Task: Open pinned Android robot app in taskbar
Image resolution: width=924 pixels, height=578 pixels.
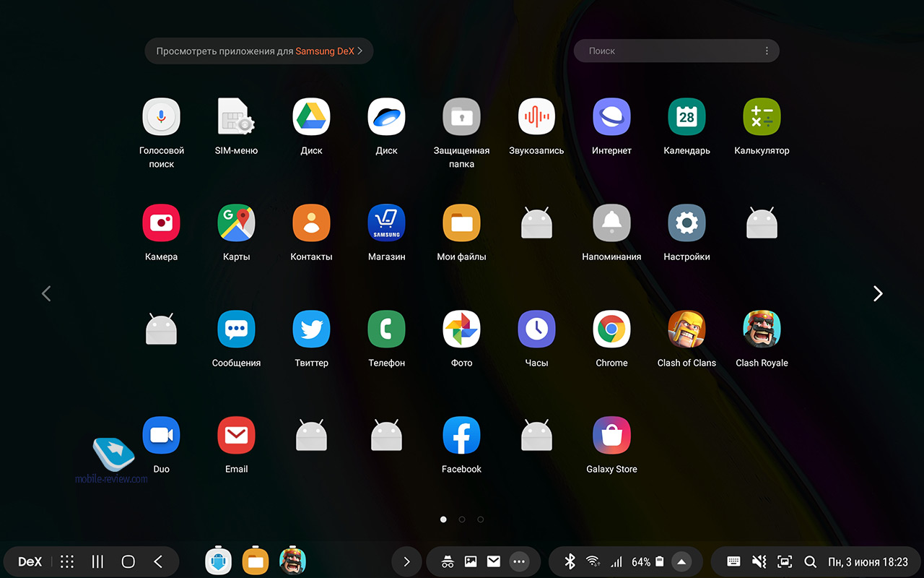Action: tap(218, 561)
